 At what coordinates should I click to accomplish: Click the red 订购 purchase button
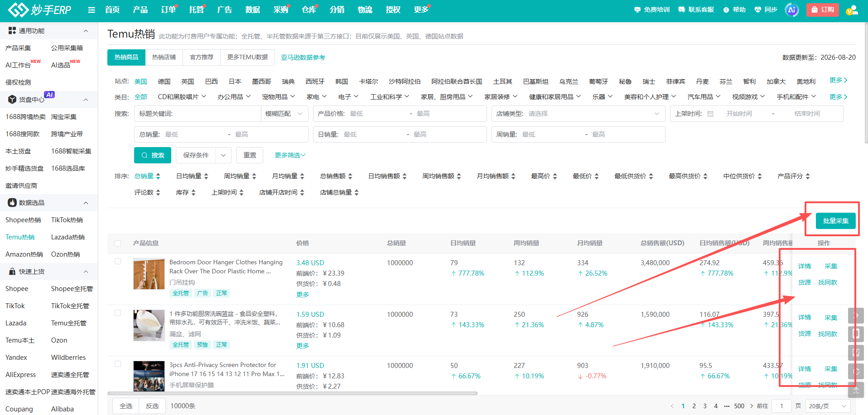823,10
